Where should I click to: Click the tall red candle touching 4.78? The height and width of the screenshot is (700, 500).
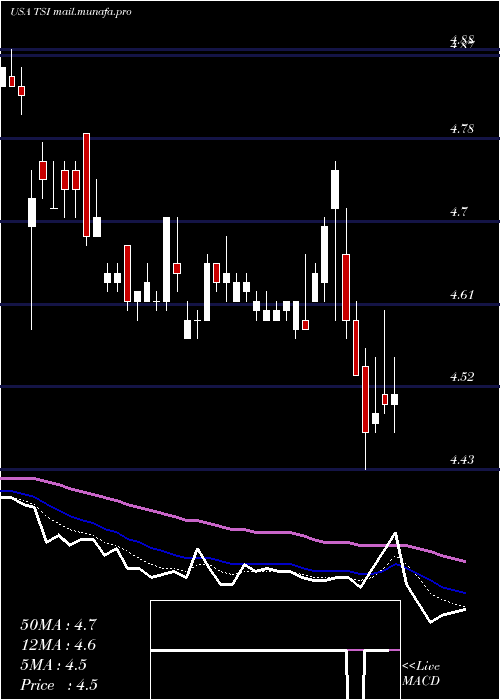pyautogui.click(x=86, y=185)
